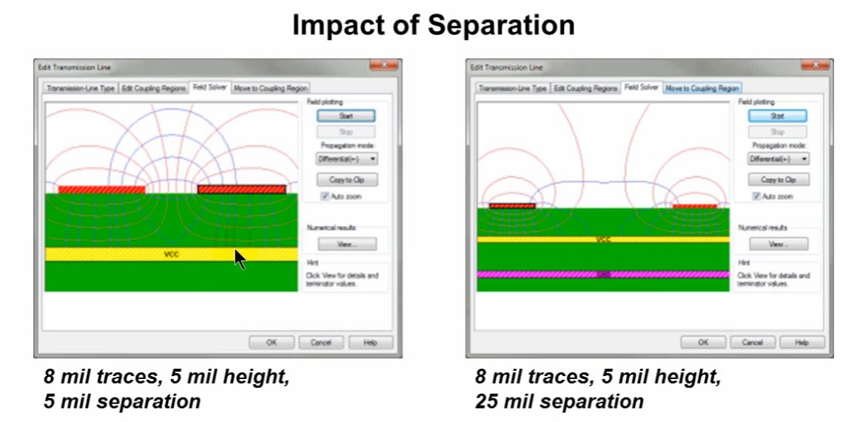Close the right Edit Transmission Line dialog
This screenshot has height=422, width=868.
point(818,66)
